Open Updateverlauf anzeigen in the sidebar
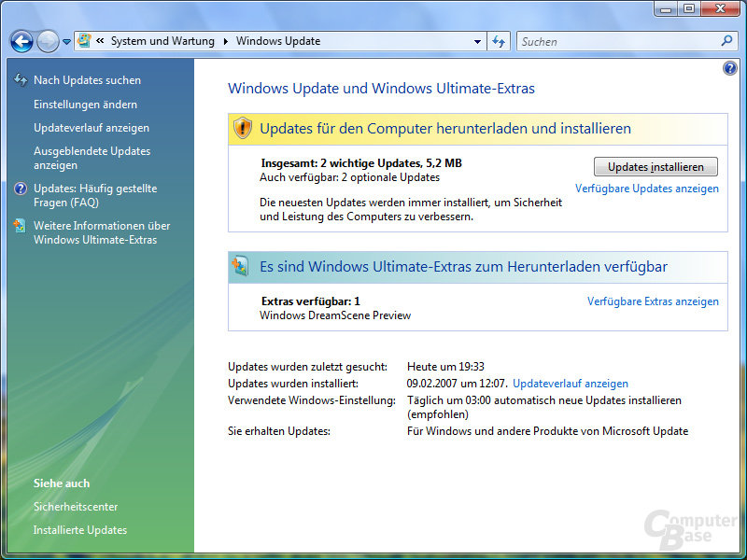The height and width of the screenshot is (560, 747). point(92,128)
